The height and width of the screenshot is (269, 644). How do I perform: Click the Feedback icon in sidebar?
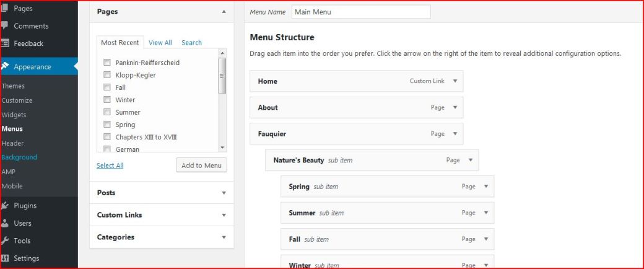pyautogui.click(x=5, y=43)
